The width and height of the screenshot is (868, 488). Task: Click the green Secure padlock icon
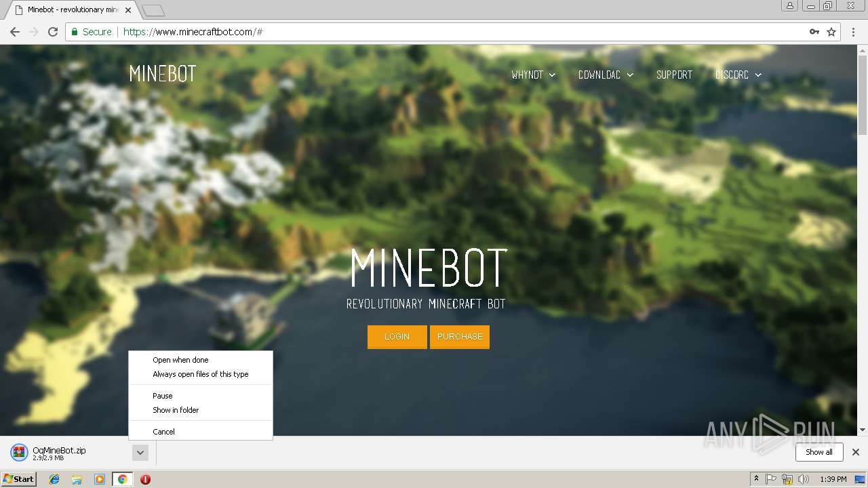click(x=75, y=32)
